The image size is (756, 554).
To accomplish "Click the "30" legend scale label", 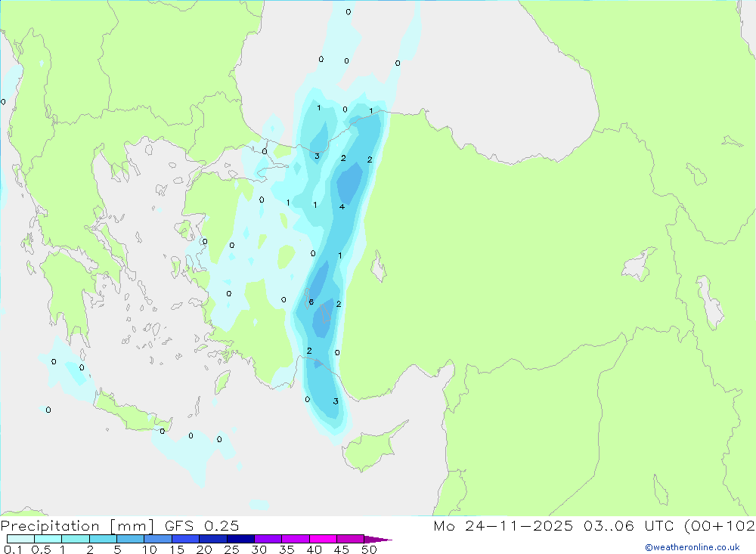I will tap(259, 549).
